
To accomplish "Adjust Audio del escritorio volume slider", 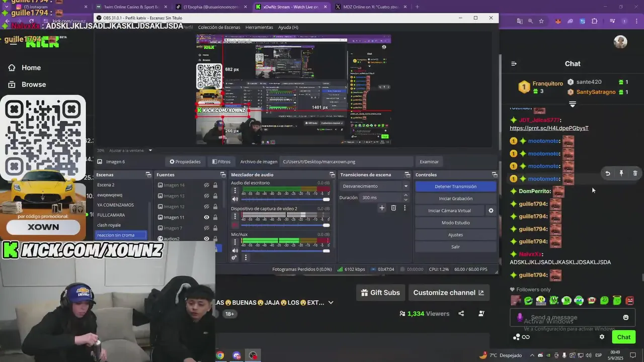I will coord(285,200).
